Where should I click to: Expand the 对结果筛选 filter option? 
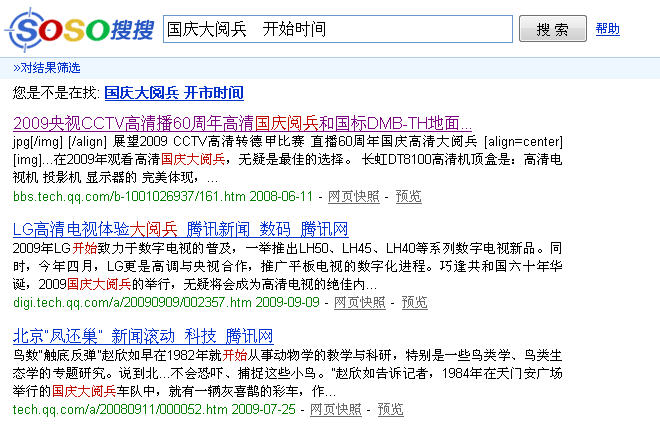pyautogui.click(x=46, y=68)
